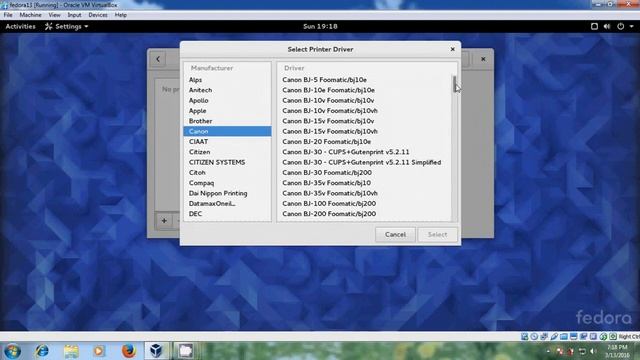Select Alps manufacturer
The height and width of the screenshot is (360, 640).
227,80
